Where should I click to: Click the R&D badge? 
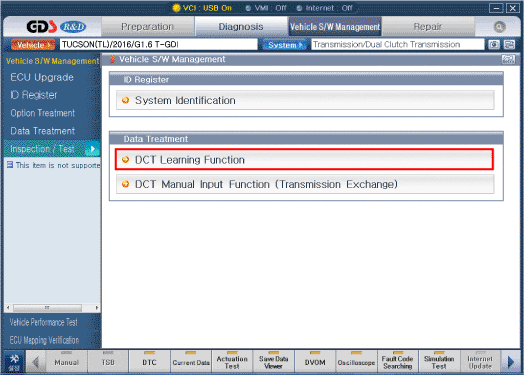coord(73,27)
